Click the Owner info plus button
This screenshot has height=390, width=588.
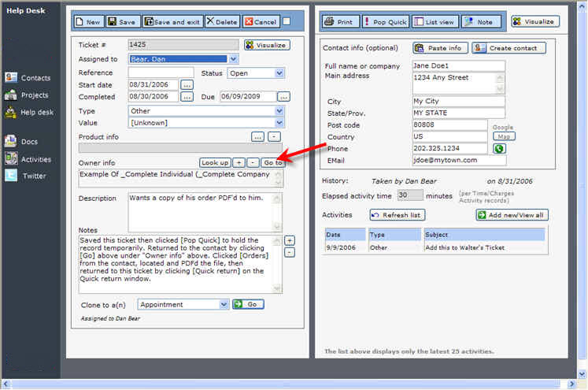pyautogui.click(x=239, y=162)
